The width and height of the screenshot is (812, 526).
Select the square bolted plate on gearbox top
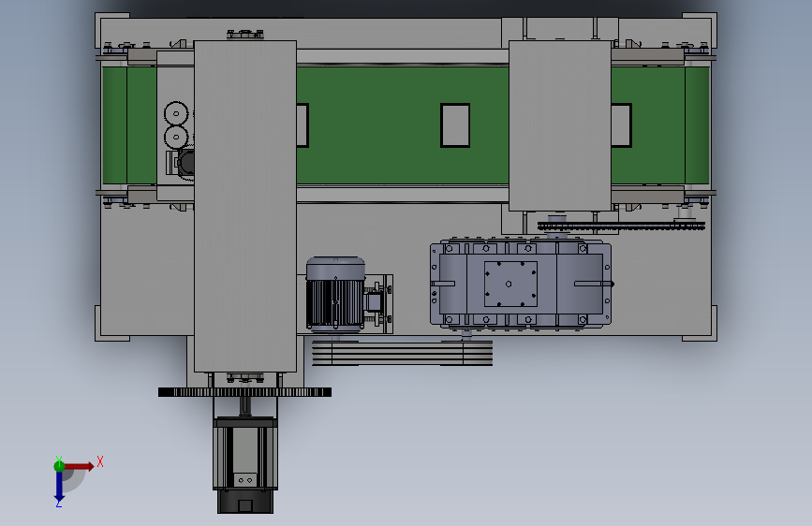[510, 284]
